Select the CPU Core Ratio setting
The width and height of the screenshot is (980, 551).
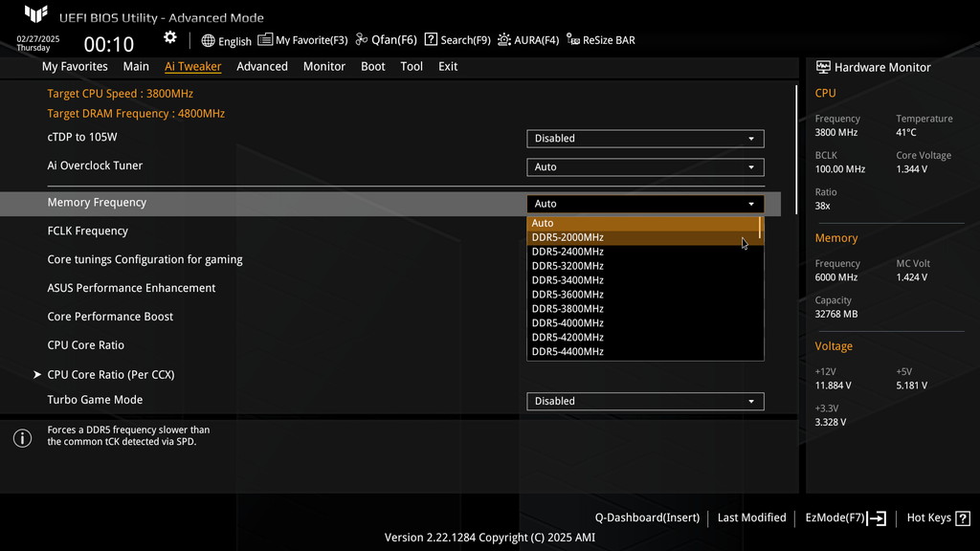point(85,345)
